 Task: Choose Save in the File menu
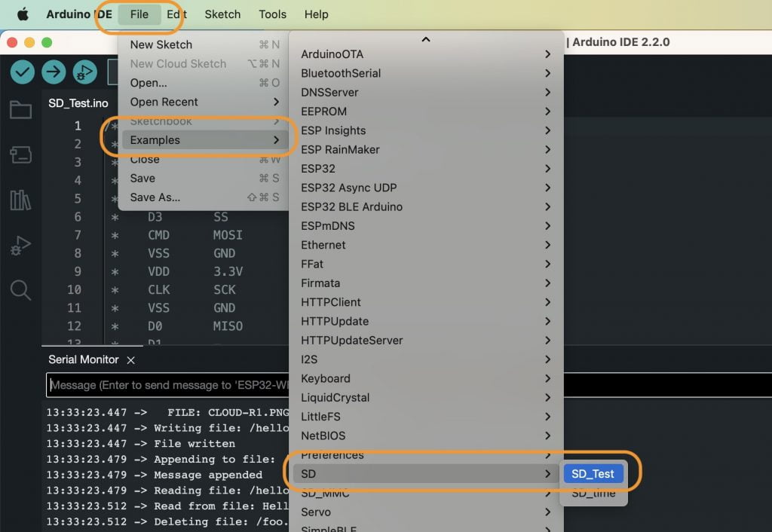point(204,178)
